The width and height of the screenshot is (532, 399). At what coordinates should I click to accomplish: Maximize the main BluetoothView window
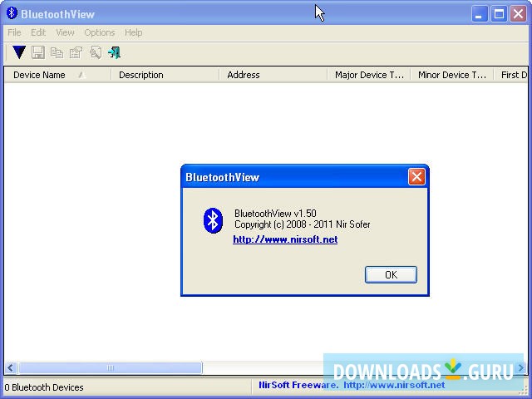point(499,14)
